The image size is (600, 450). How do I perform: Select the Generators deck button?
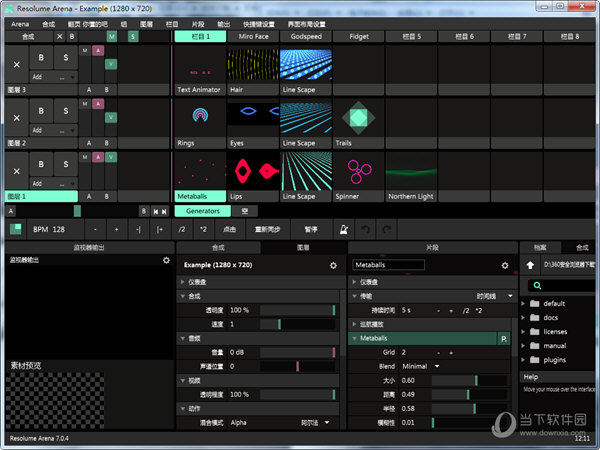point(203,211)
